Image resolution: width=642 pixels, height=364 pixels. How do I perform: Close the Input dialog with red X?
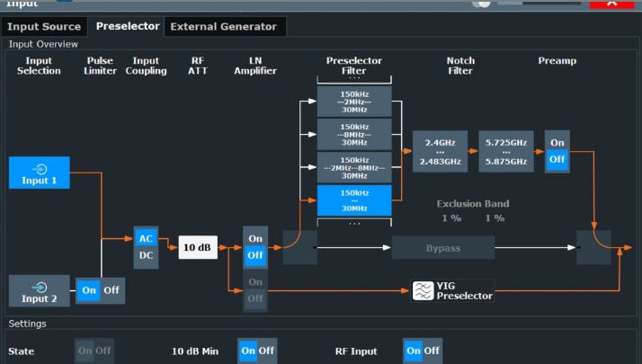[x=611, y=4]
